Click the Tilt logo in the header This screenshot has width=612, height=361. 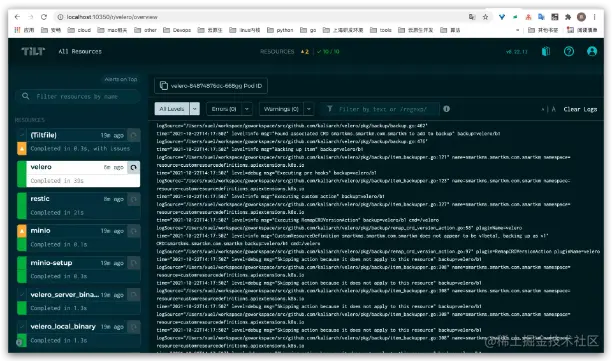33,51
